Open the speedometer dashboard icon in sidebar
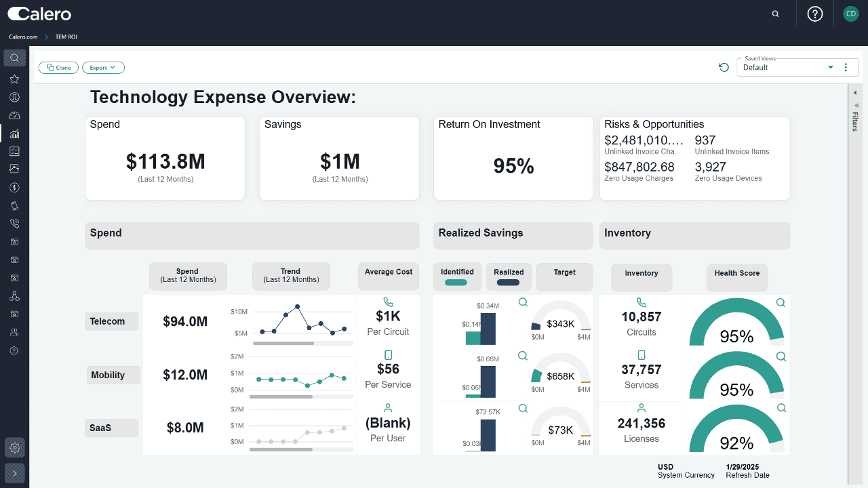Screen dimensions: 868x488 pyautogui.click(x=14, y=115)
